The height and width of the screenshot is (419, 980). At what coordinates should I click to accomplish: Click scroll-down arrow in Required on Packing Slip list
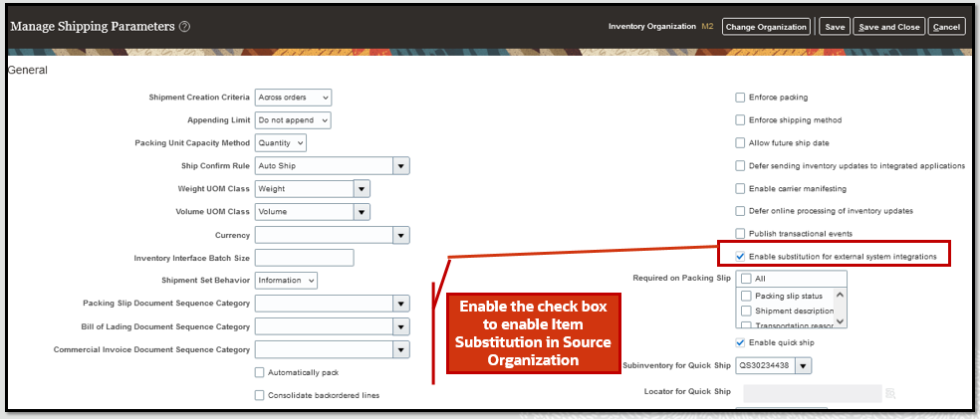tap(840, 321)
